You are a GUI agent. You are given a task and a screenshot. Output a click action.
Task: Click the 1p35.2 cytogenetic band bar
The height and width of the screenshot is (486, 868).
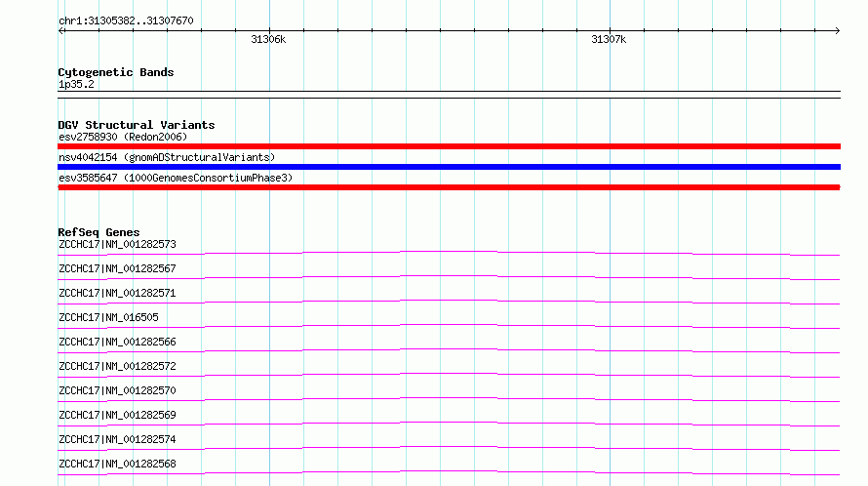[x=449, y=95]
